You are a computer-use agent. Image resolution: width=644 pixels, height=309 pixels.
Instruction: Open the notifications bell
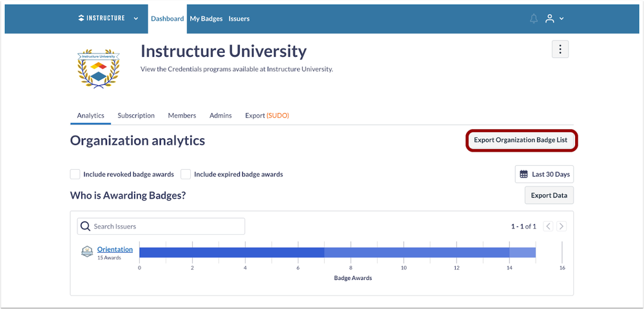coord(534,19)
